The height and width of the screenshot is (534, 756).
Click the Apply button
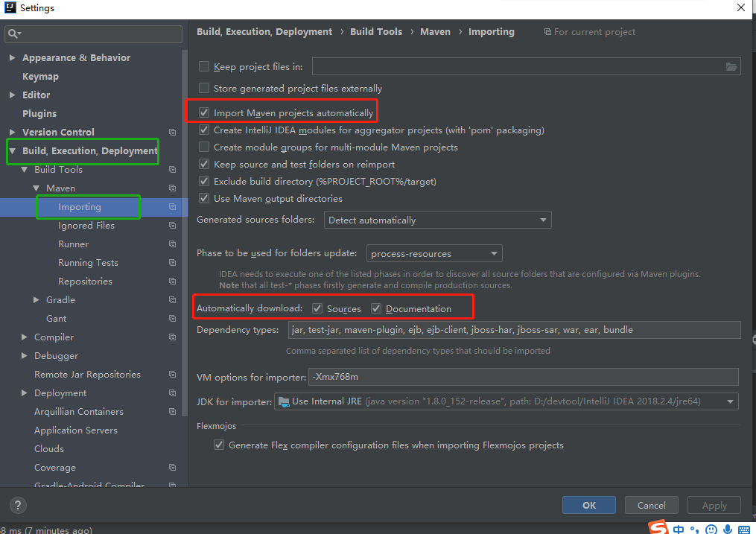pos(714,505)
